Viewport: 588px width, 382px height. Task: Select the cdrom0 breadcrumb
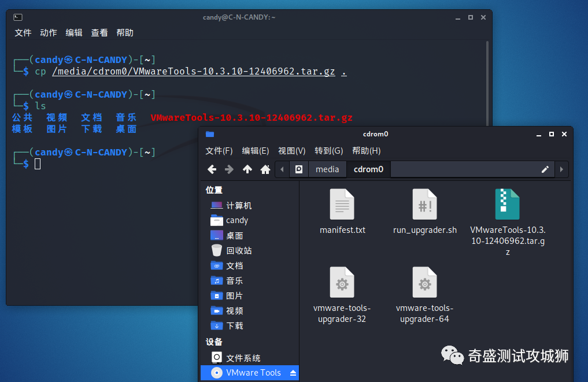[369, 169]
